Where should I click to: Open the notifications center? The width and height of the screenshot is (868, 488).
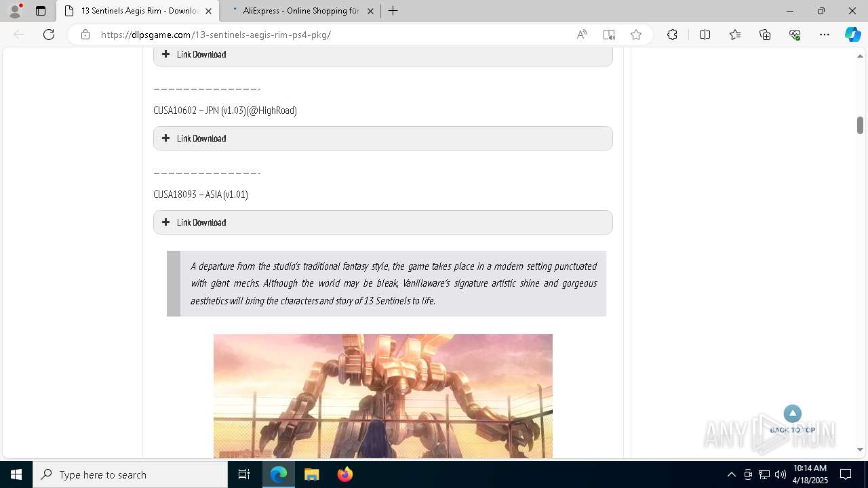click(846, 474)
